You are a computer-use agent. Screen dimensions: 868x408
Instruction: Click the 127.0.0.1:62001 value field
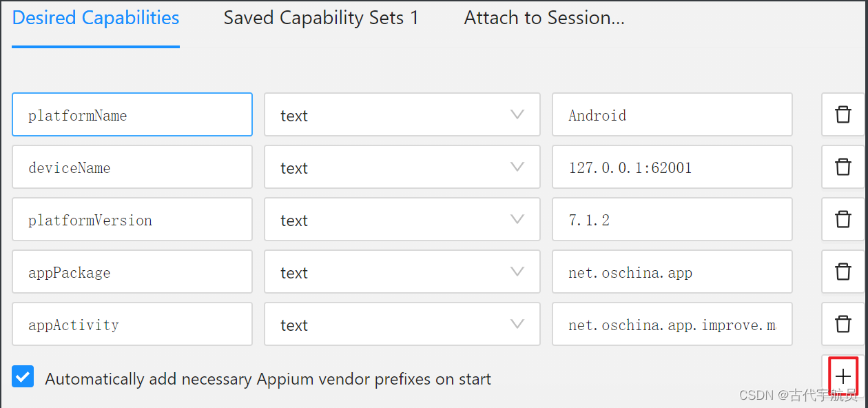pos(672,167)
